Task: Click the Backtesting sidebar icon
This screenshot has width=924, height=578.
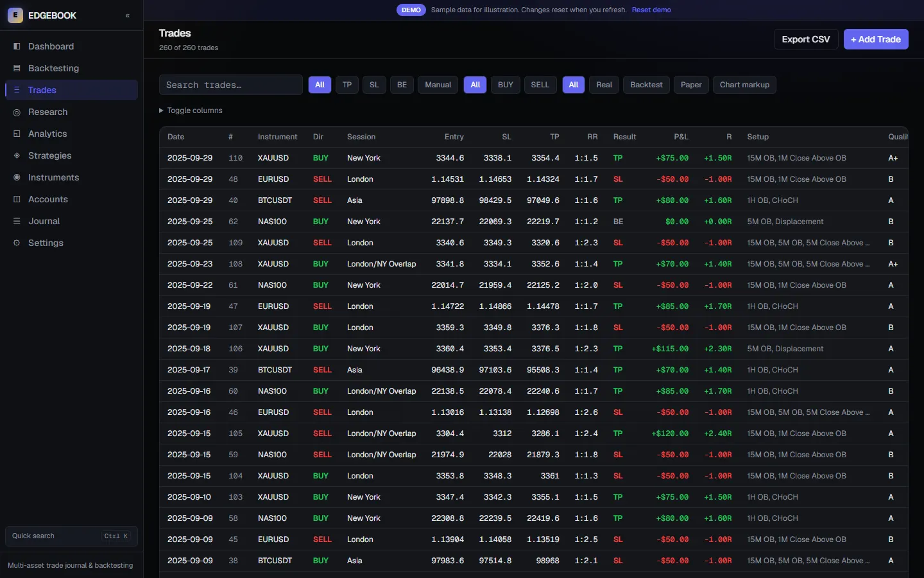Action: pyautogui.click(x=17, y=68)
